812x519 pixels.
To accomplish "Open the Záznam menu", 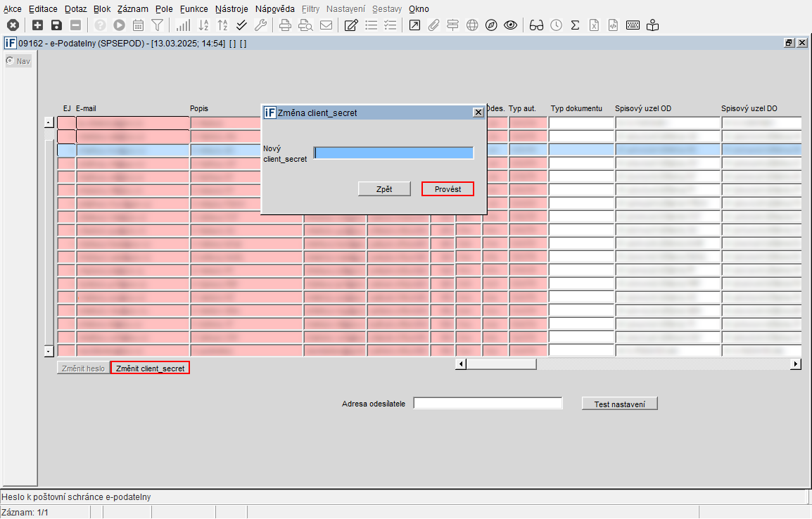I will click(x=132, y=9).
